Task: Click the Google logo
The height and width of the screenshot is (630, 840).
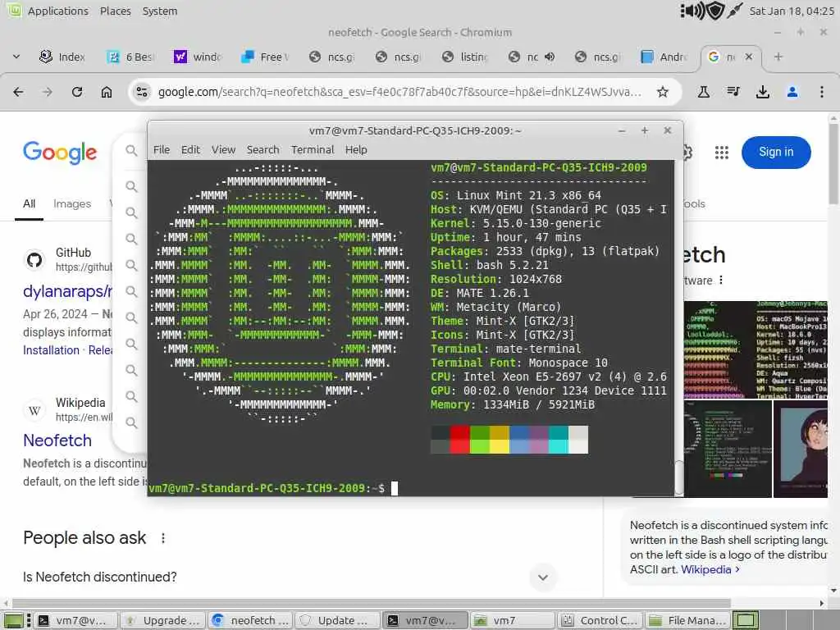Action: [x=60, y=153]
